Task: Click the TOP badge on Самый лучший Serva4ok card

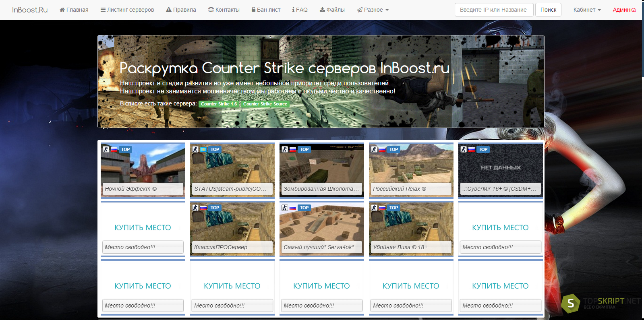Action: point(304,208)
